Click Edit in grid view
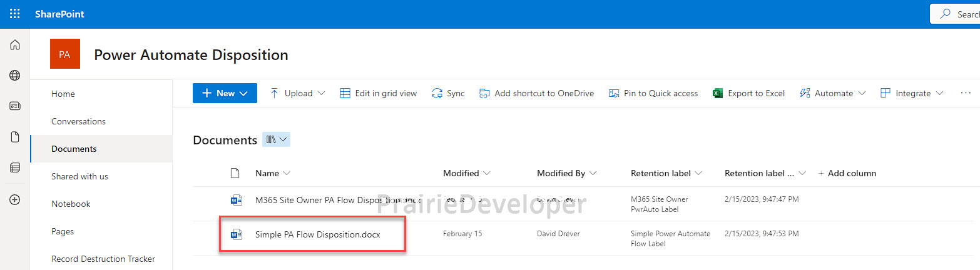Screen dimensions: 980x270 point(379,93)
